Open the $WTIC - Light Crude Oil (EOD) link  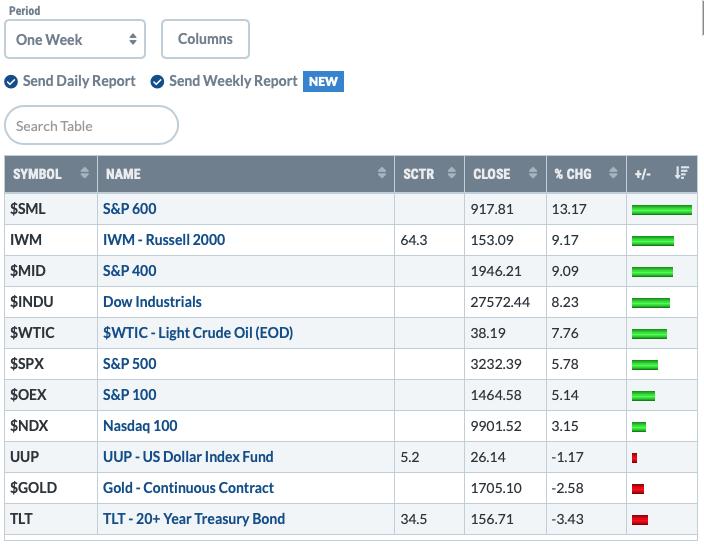[x=198, y=333]
